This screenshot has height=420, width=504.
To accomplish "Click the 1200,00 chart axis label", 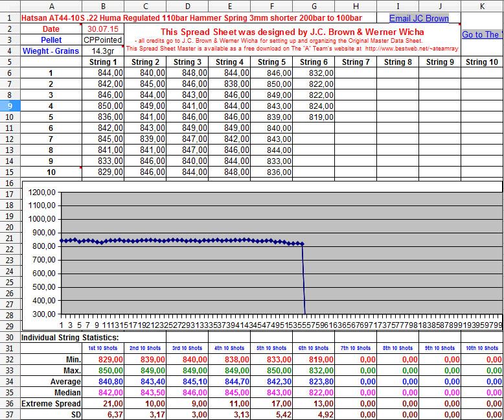I will 42,192.
